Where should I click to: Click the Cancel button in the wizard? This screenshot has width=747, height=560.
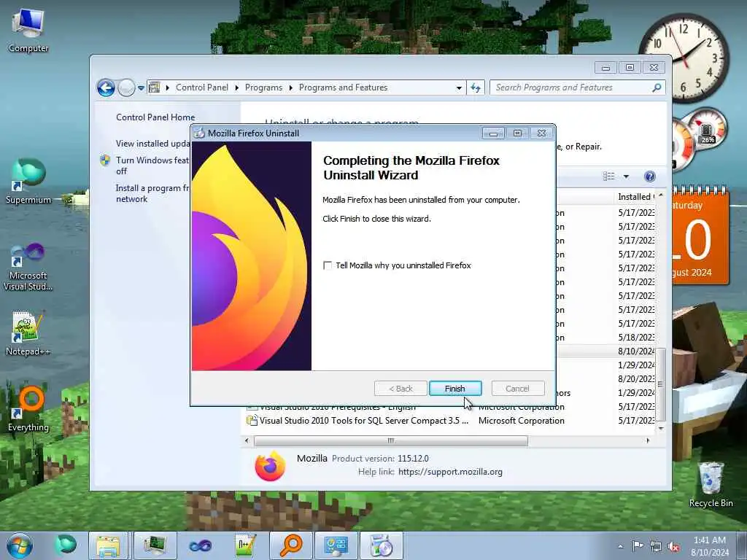point(517,389)
